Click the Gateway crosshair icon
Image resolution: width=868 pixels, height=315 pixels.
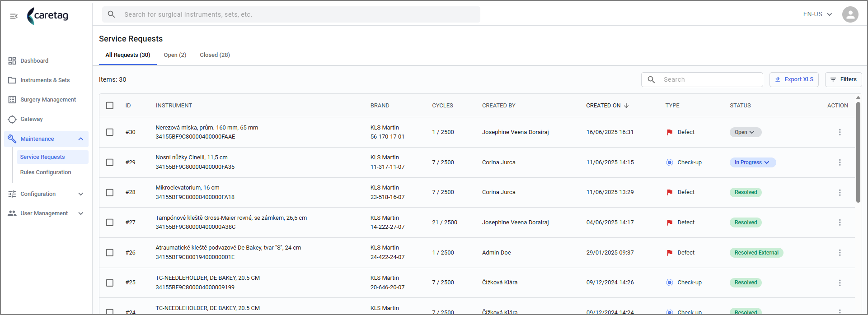coord(12,119)
